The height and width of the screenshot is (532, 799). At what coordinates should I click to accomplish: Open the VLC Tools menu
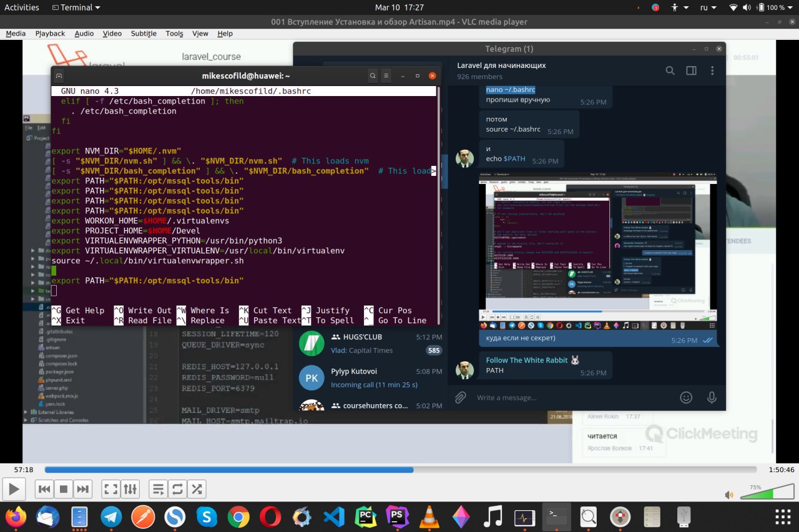pos(175,34)
